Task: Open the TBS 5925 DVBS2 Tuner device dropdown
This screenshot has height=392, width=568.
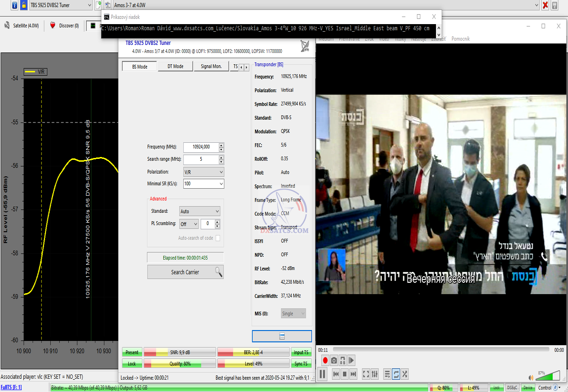Action: pyautogui.click(x=61, y=5)
